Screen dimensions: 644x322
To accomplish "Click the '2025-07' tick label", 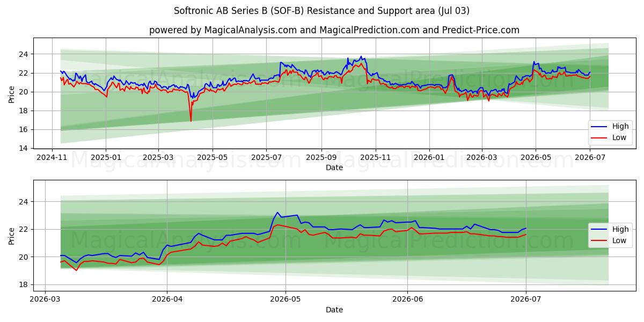I will [x=267, y=158].
